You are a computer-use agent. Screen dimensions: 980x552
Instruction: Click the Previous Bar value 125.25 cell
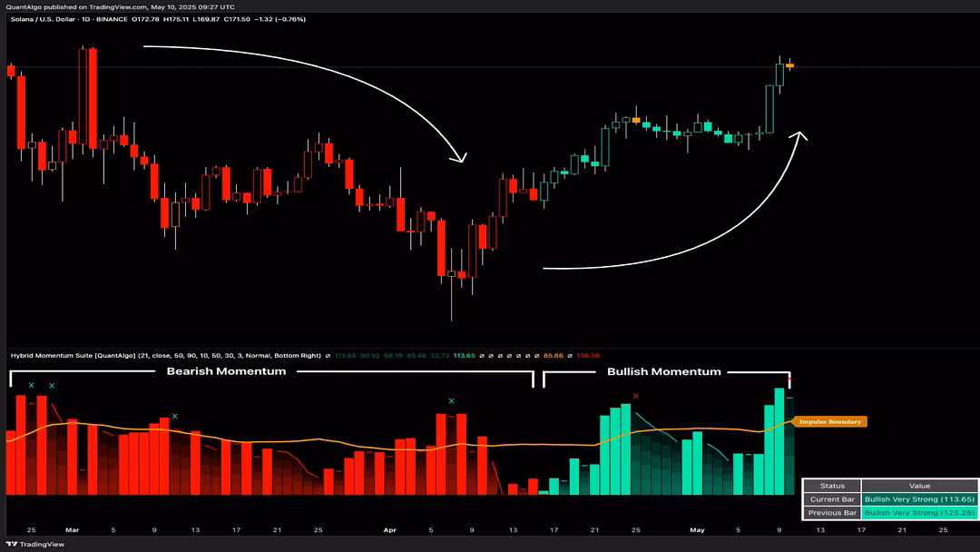click(x=919, y=513)
